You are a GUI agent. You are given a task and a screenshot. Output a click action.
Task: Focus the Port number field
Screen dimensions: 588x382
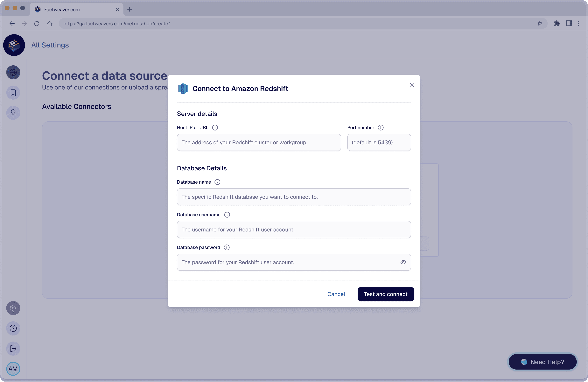tap(379, 142)
